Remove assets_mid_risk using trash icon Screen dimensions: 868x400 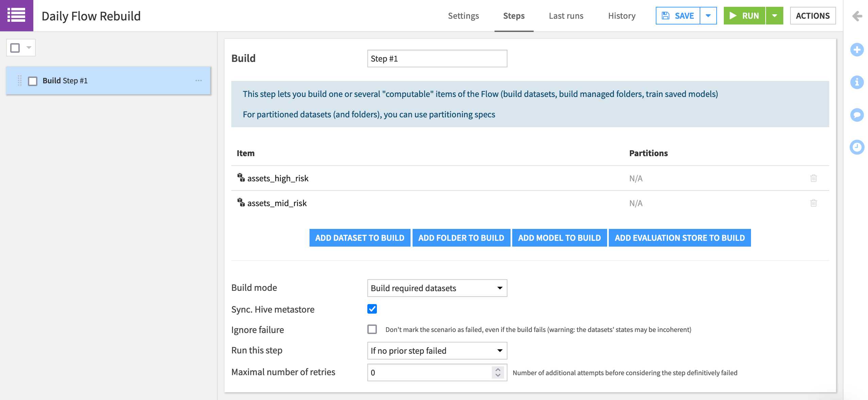tap(813, 203)
